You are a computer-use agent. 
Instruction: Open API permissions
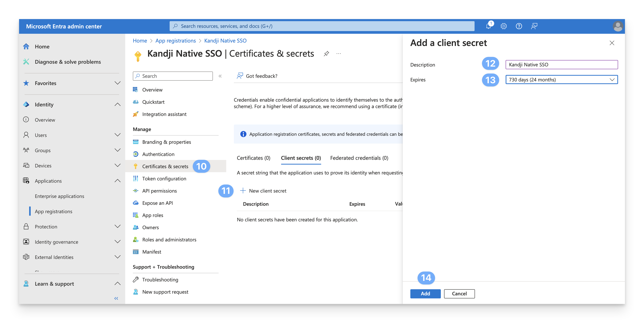160,191
